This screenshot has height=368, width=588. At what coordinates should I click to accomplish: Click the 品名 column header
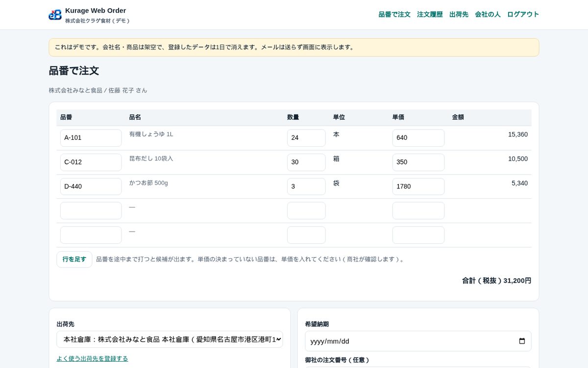(x=135, y=117)
